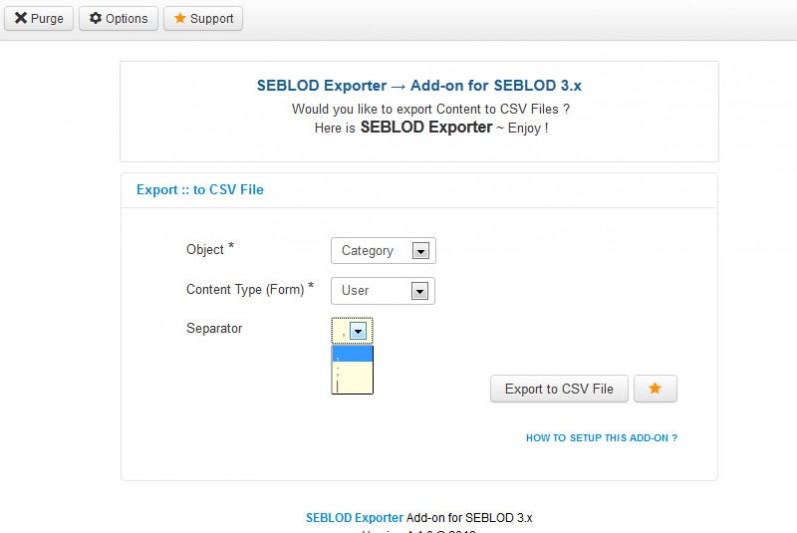797x533 pixels.
Task: Open How to Setup This Add-on link
Action: coord(602,438)
